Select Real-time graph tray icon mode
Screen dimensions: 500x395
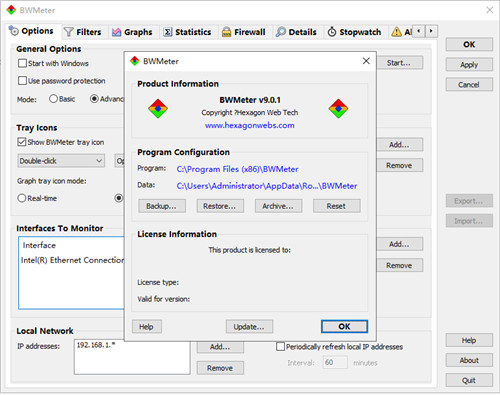pyautogui.click(x=22, y=198)
